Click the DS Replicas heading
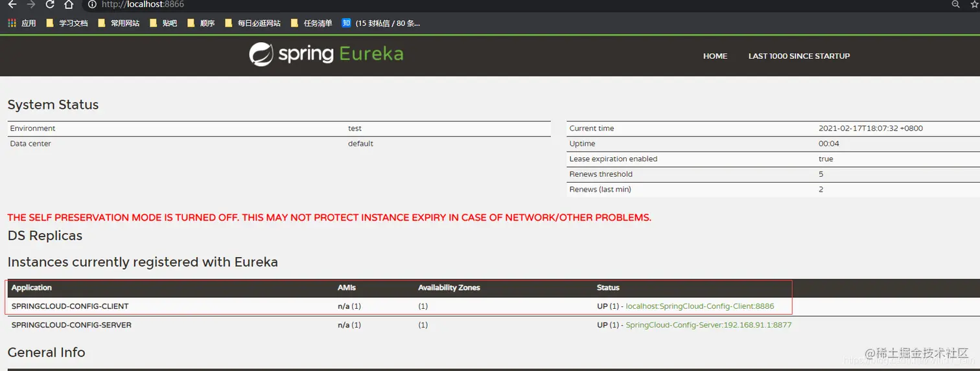 pos(45,236)
